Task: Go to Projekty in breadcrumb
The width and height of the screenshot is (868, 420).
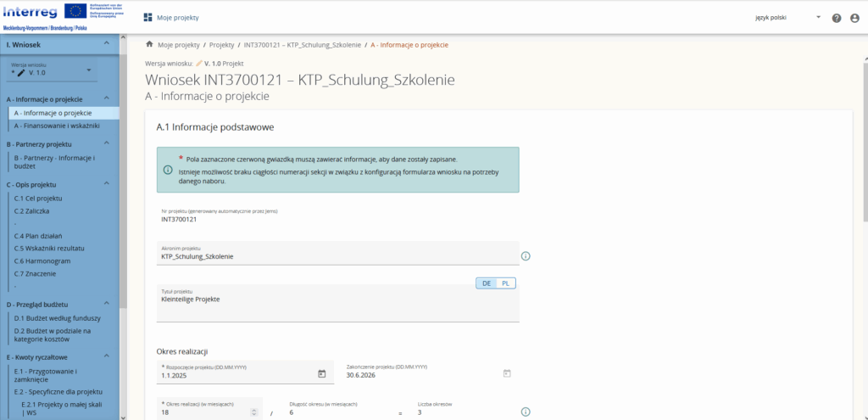Action: click(221, 44)
